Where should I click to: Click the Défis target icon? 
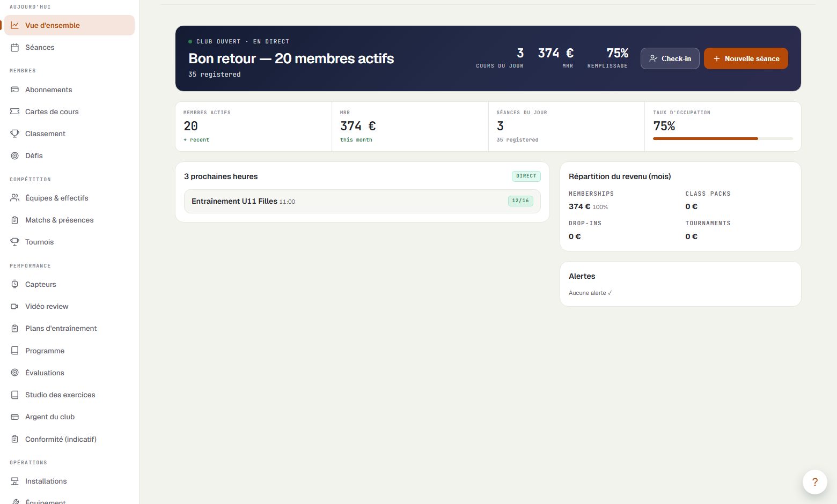click(x=15, y=155)
